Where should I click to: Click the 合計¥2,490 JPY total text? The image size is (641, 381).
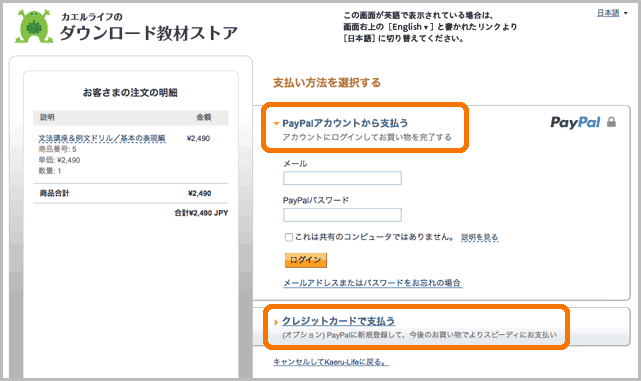tap(201, 213)
